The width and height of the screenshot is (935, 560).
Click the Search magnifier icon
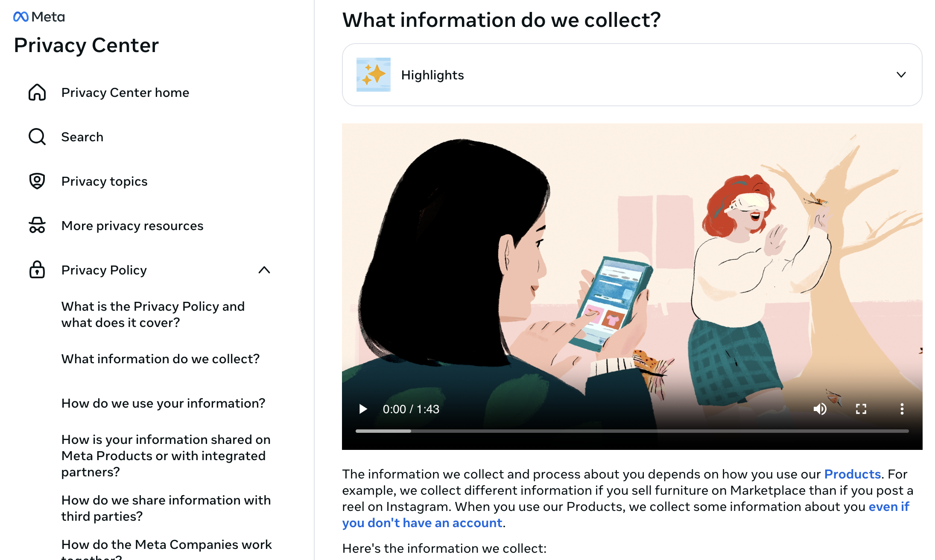click(x=37, y=137)
